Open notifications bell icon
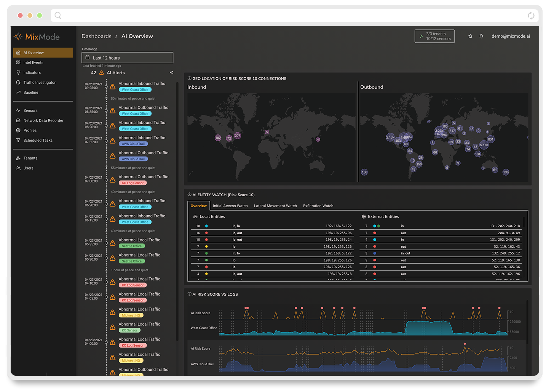Screen dimensions: 546x392 click(x=481, y=36)
